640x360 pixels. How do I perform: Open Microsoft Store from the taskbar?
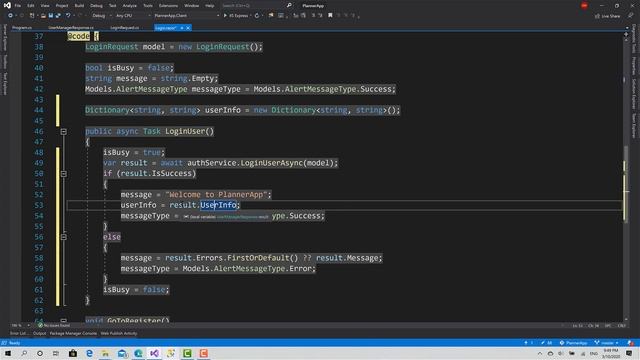(73, 353)
